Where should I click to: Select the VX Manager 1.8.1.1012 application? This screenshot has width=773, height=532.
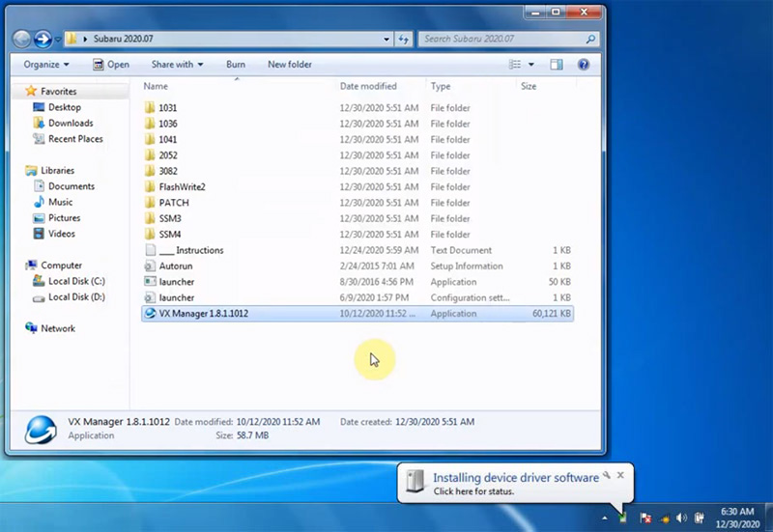coord(358,313)
